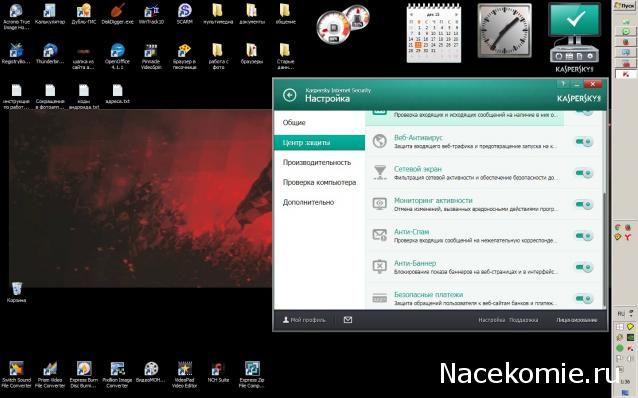Select the Общие settings section
Viewport: 638px width, 398px height.
pos(319,122)
